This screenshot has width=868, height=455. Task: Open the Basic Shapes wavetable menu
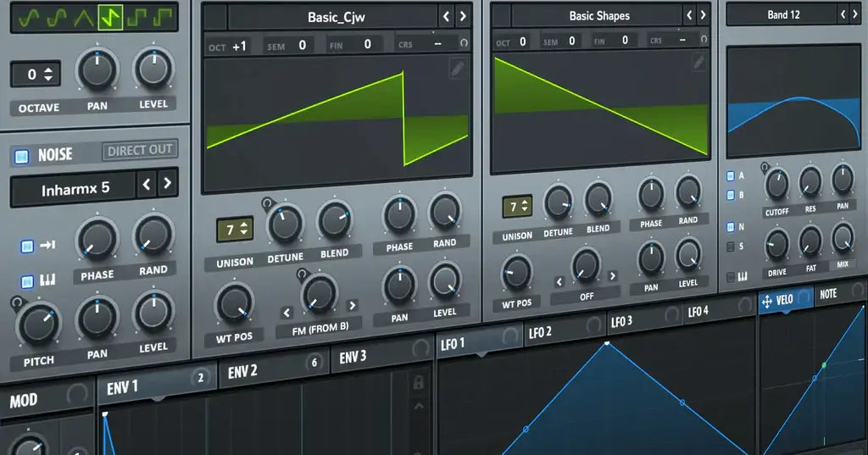point(599,16)
